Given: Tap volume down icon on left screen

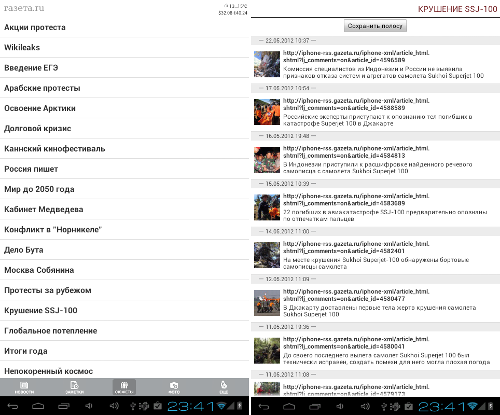Looking at the screenshot, I should click(x=89, y=406).
